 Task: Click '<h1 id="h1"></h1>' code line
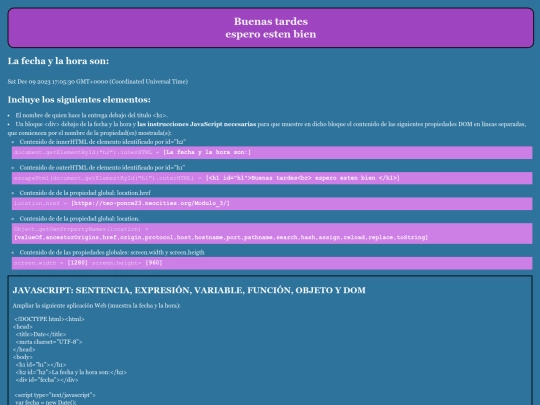tap(41, 365)
